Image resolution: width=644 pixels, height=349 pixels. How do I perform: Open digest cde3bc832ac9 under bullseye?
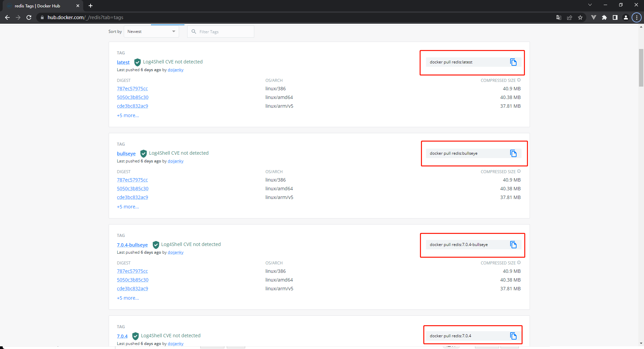pyautogui.click(x=132, y=197)
